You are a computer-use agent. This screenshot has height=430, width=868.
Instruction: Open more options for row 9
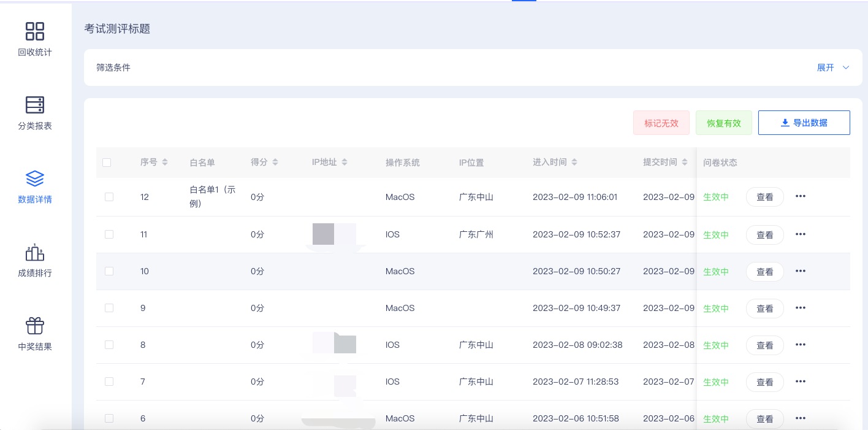coord(801,308)
